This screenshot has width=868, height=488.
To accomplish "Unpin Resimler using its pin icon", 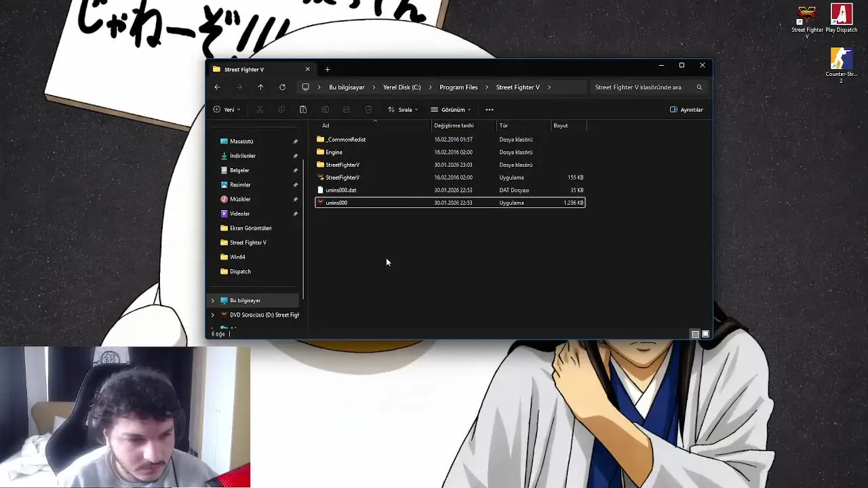I will (295, 185).
